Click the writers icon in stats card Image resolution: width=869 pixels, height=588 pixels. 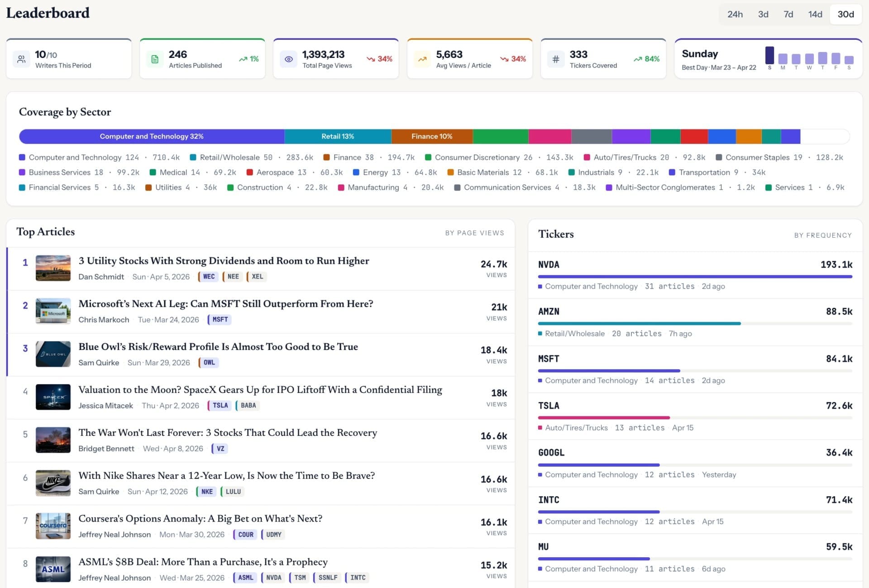click(x=21, y=59)
